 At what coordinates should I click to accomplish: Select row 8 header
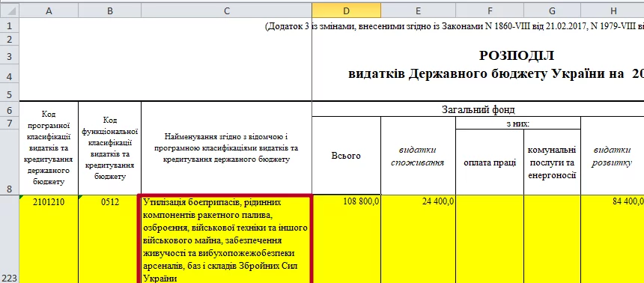pos(10,162)
